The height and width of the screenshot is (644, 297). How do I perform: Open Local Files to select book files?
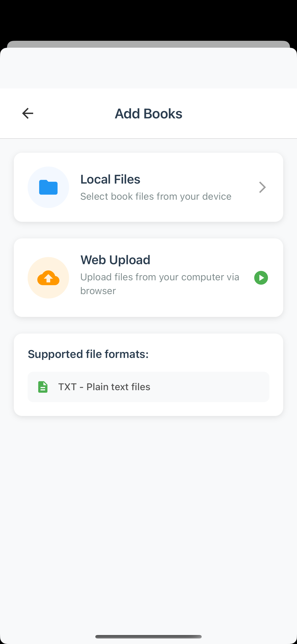coord(148,187)
